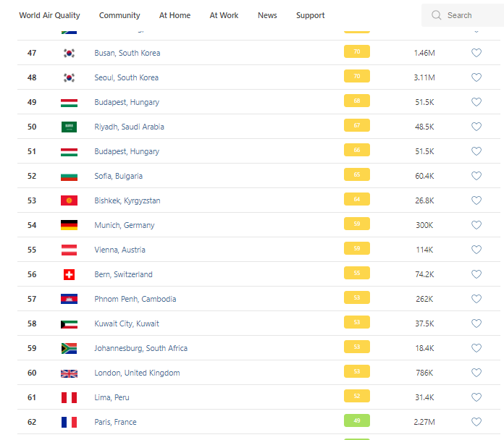Favorite Seoul with its heart icon

click(x=476, y=77)
